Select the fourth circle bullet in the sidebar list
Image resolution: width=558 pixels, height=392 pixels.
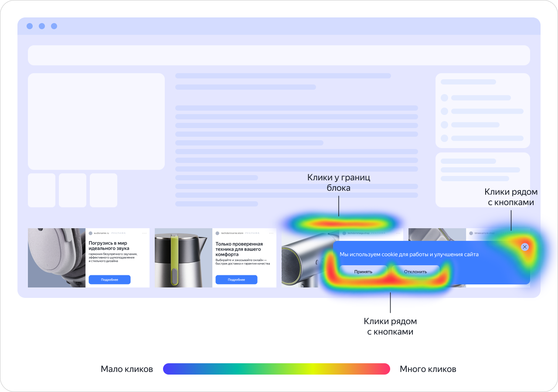coord(445,139)
